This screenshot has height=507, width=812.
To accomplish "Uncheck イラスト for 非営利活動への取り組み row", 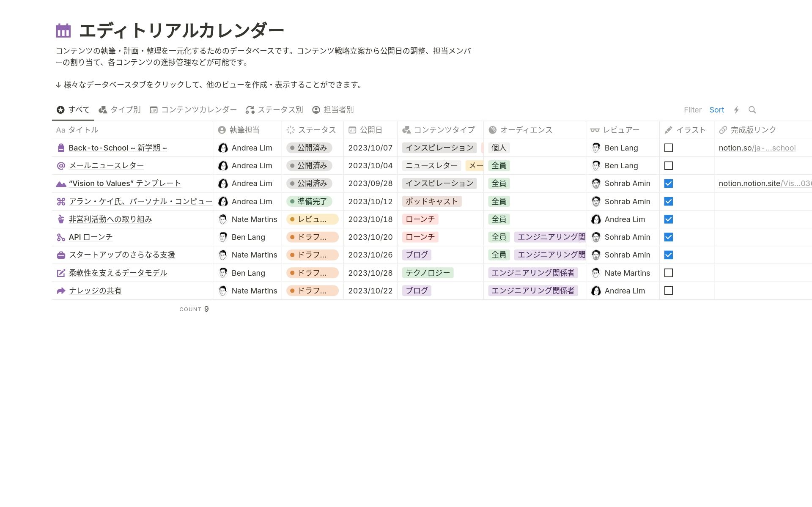I will coord(669,219).
